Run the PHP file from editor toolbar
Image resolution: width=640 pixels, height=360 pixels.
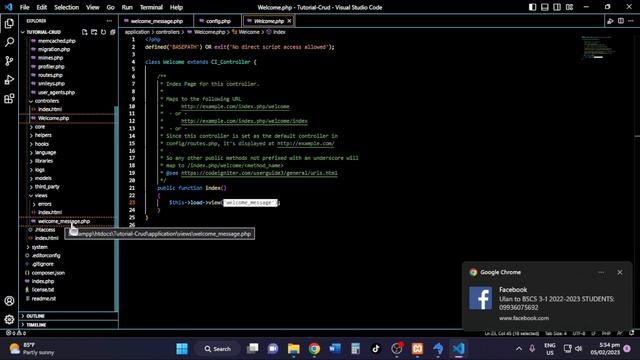point(610,21)
